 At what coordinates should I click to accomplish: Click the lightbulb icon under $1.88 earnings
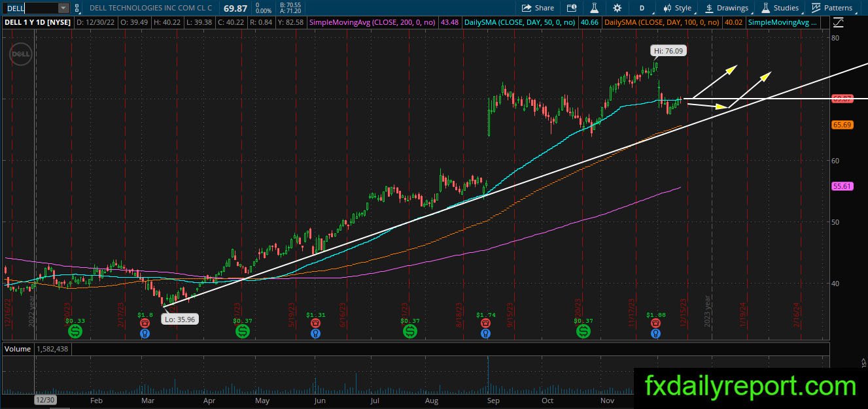tap(656, 333)
